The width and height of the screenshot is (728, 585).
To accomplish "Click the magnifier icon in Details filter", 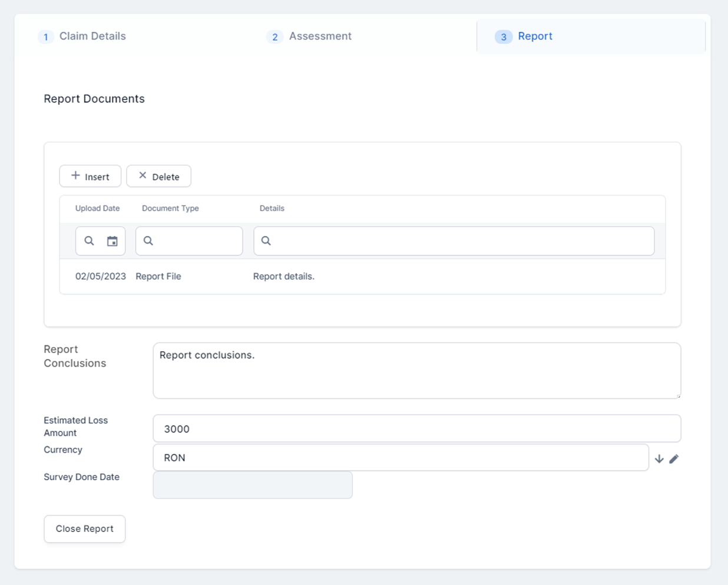I will point(266,241).
